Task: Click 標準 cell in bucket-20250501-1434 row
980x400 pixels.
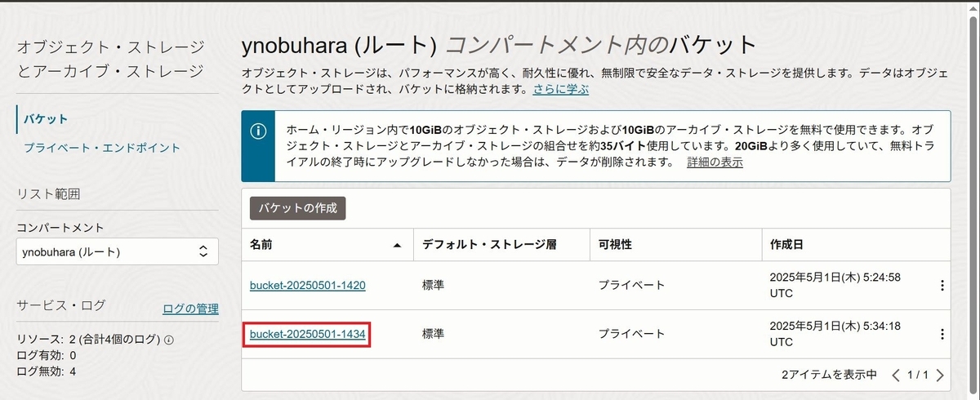Action: point(434,334)
